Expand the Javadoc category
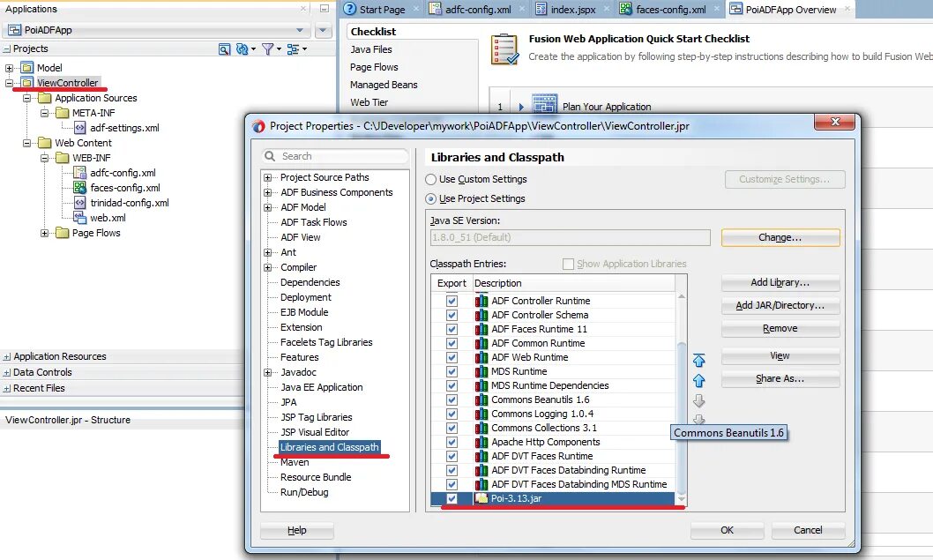Image resolution: width=933 pixels, height=560 pixels. click(268, 372)
